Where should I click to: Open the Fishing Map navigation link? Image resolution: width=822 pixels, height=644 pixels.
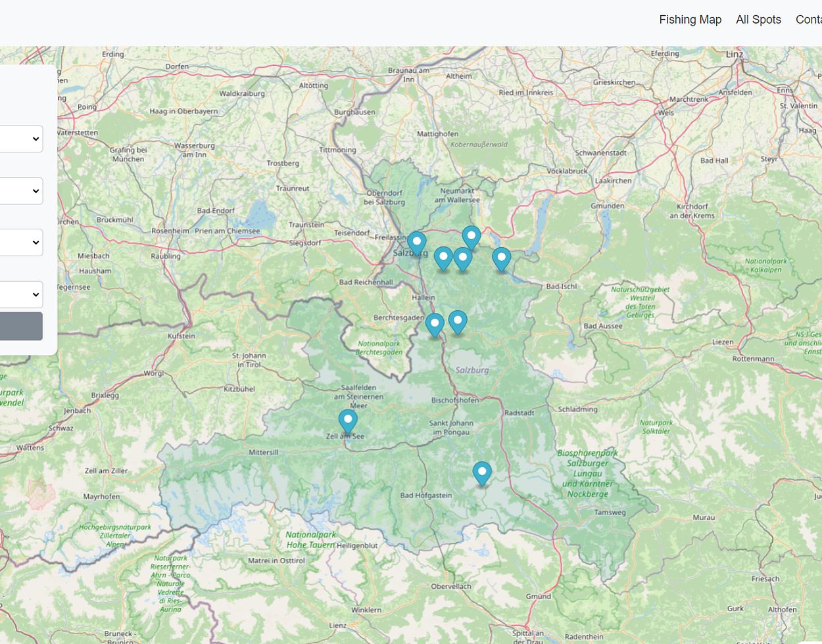pyautogui.click(x=690, y=20)
